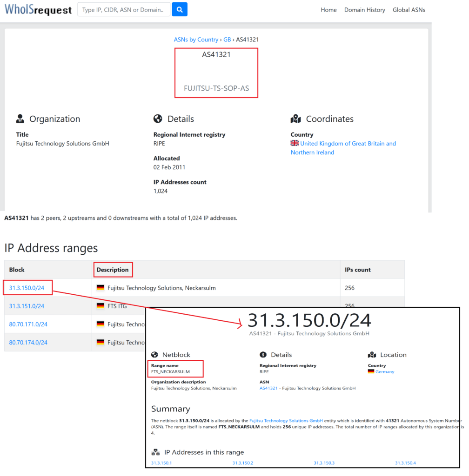This screenshot has width=469, height=476.
Task: Open the 31.3.150.3 address link
Action: [x=324, y=463]
